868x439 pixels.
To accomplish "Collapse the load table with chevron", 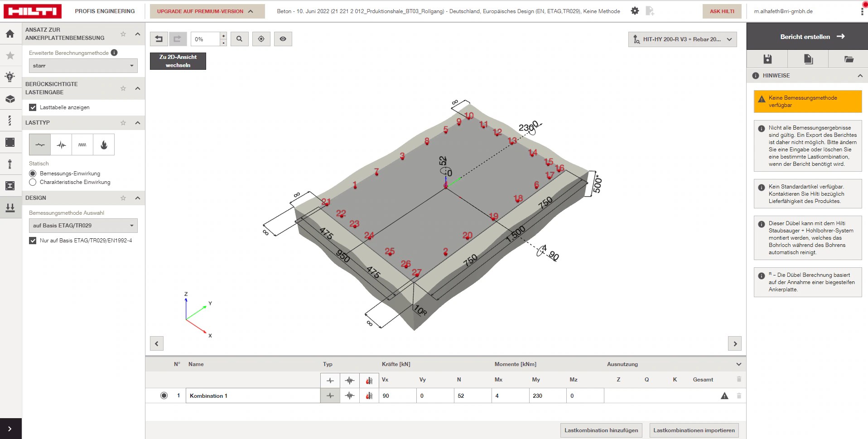I will point(739,364).
